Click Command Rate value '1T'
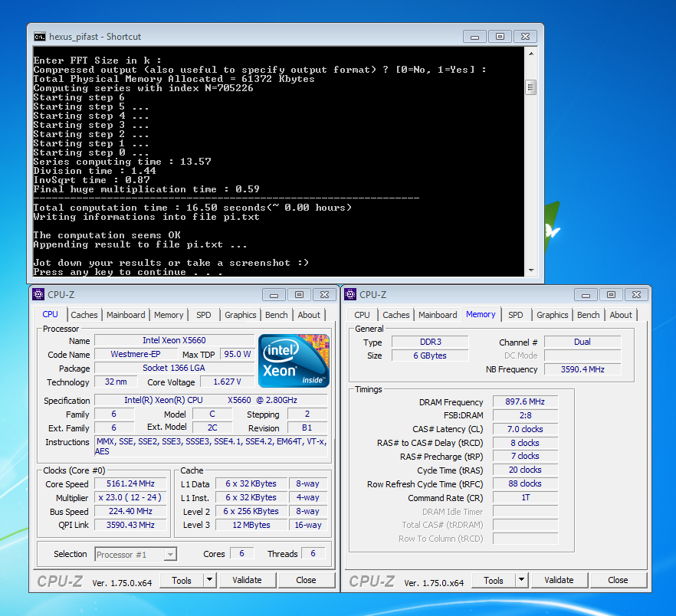This screenshot has height=616, width=676. [525, 497]
